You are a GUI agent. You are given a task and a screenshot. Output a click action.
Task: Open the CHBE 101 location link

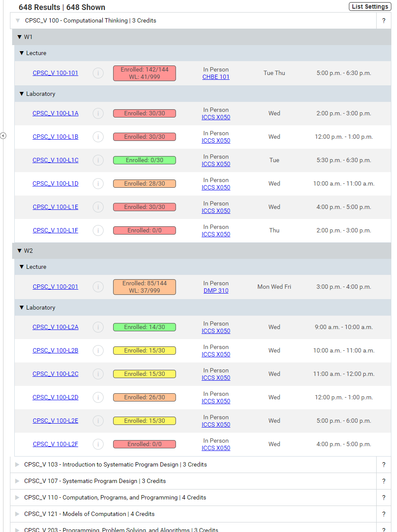pos(216,77)
